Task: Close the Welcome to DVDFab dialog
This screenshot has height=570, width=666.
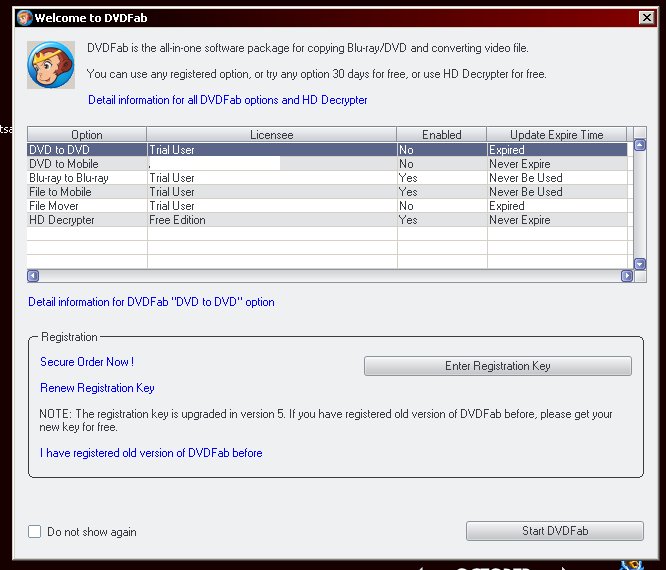Action: click(x=647, y=17)
